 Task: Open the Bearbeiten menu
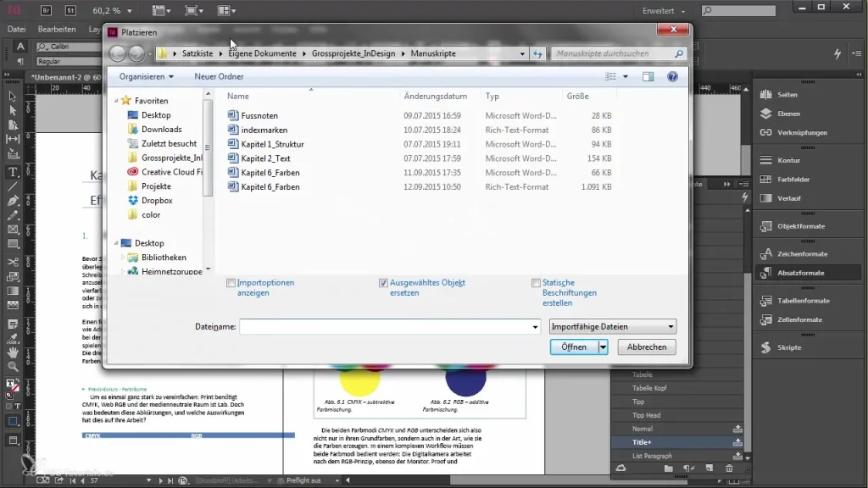[57, 29]
